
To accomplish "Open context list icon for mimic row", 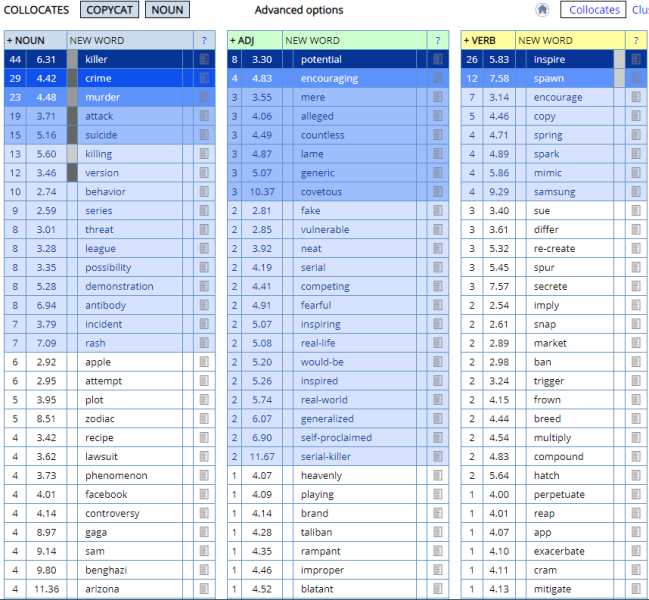I will coord(636,173).
